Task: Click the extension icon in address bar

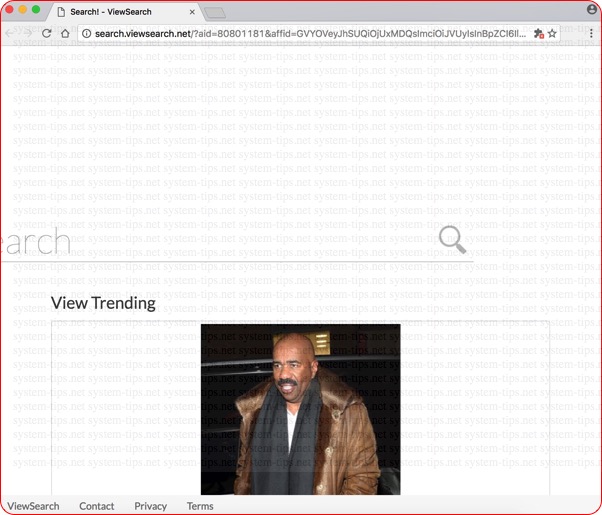Action: [537, 33]
